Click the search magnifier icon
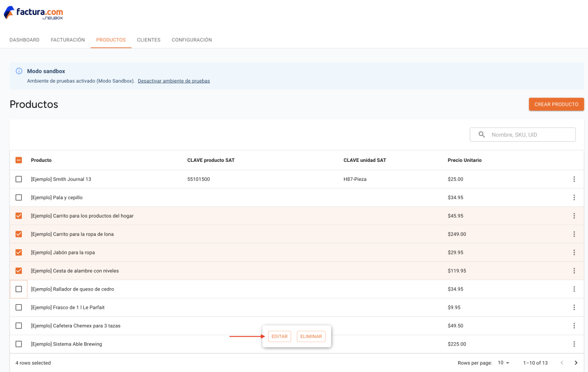The image size is (588, 372). click(482, 135)
